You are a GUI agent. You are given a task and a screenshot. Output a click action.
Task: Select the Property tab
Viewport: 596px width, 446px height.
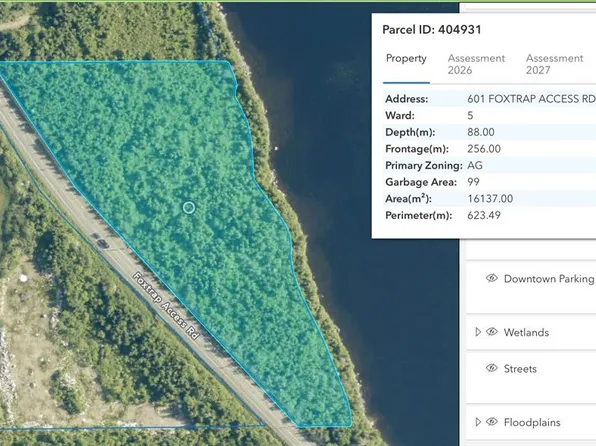click(x=406, y=59)
